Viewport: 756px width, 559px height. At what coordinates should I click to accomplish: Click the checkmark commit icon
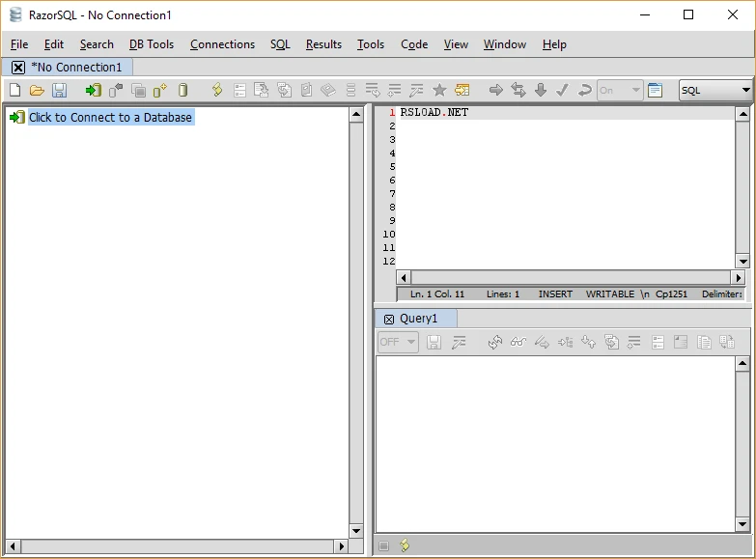tap(562, 90)
